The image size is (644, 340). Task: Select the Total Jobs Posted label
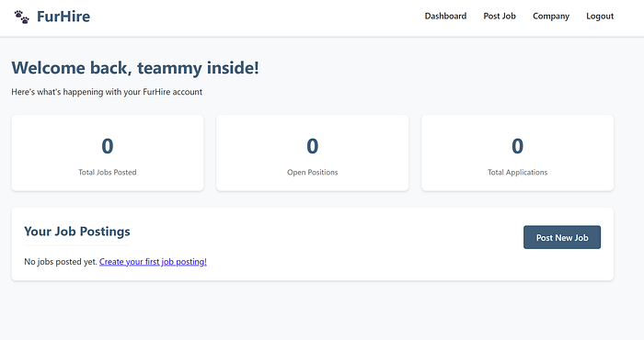coord(108,172)
